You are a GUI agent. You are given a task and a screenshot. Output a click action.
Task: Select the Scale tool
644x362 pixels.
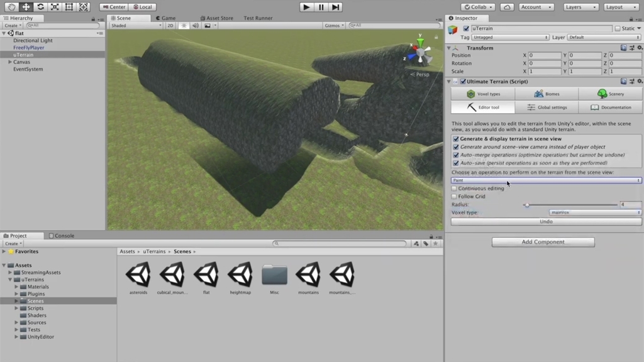coord(54,7)
